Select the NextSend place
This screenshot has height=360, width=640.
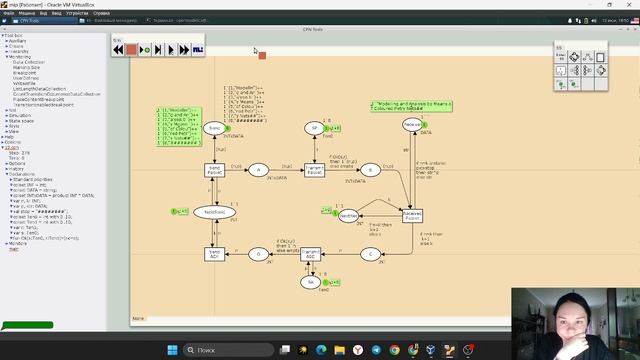click(x=214, y=212)
